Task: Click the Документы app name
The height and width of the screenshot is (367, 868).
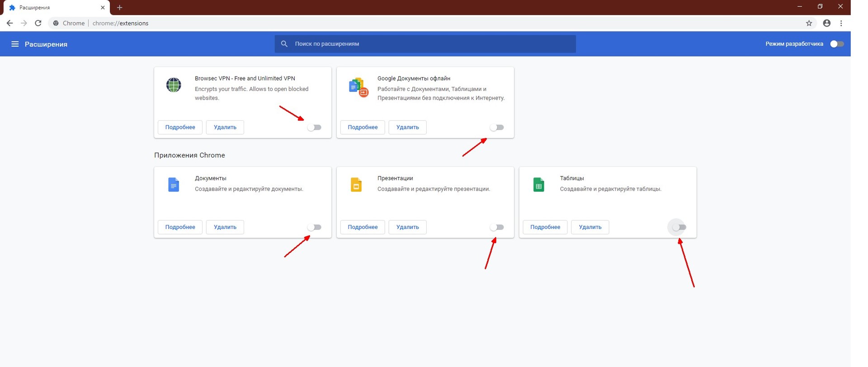Action: [x=211, y=178]
